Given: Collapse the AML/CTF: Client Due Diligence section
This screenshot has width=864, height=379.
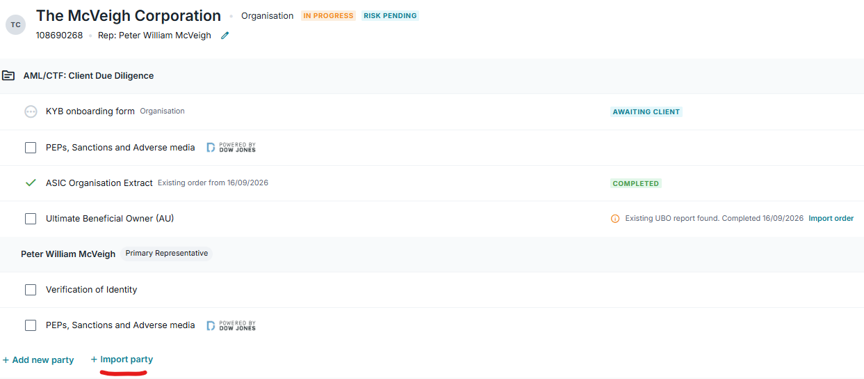Looking at the screenshot, I should point(432,76).
